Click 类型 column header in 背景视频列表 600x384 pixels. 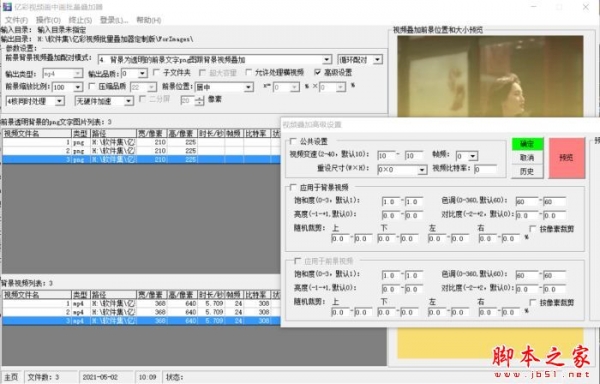[x=81, y=295]
